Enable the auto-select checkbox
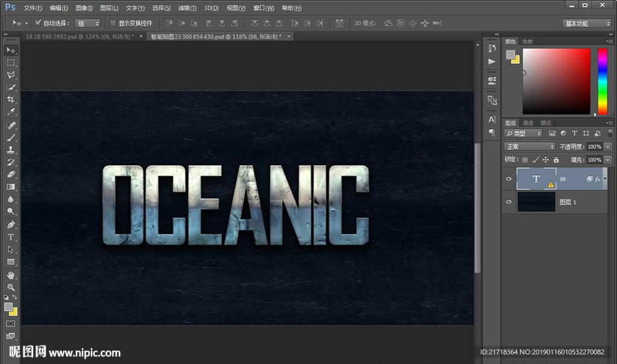Viewport: 617px width, 364px height. 38,23
